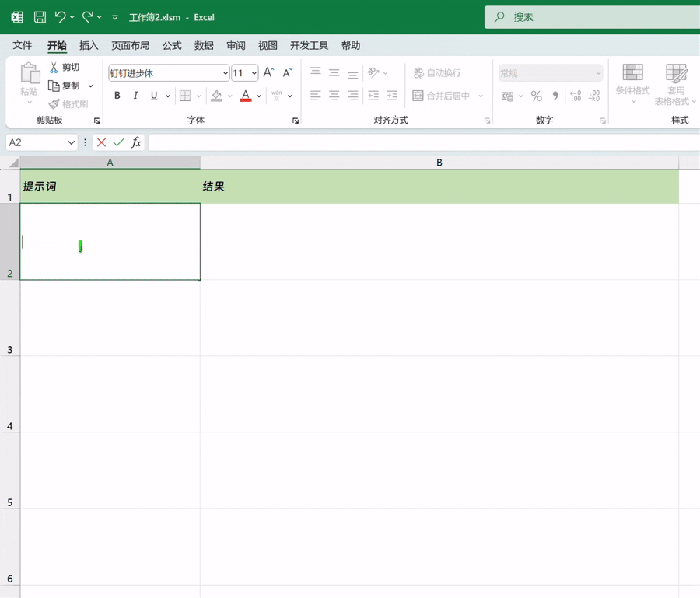700x598 pixels.
Task: Open the font name dropdown 钉钉进步体
Action: (226, 73)
